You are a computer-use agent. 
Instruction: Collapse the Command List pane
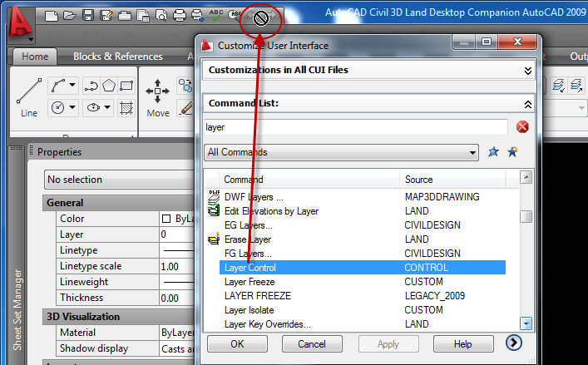click(x=527, y=104)
